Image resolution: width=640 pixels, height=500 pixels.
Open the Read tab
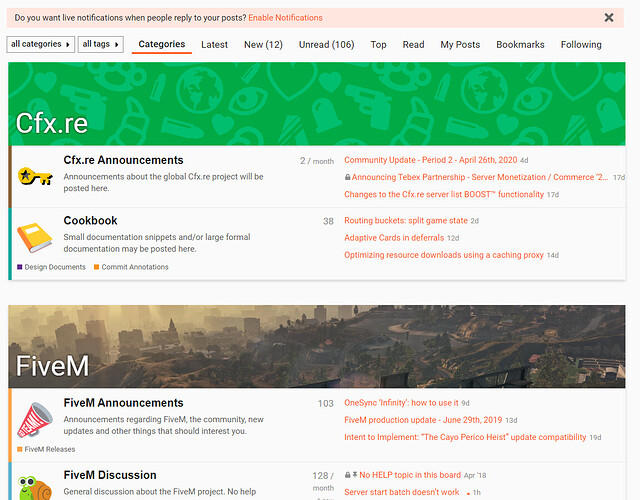click(x=413, y=44)
